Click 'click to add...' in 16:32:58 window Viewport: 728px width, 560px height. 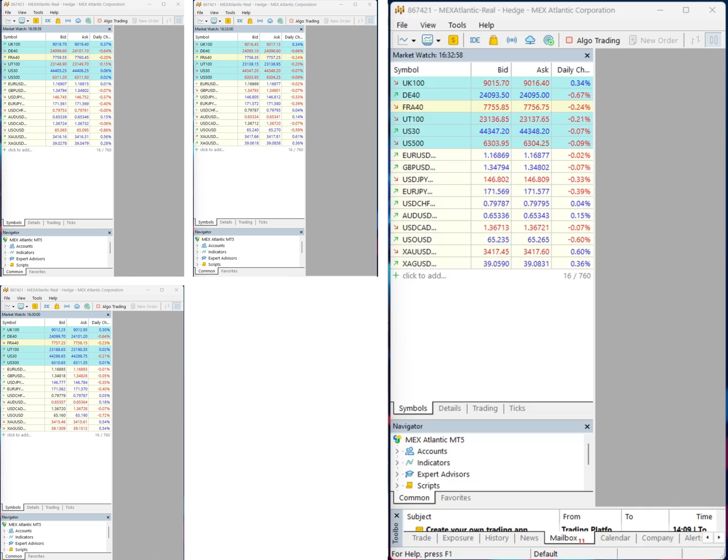pyautogui.click(x=424, y=276)
